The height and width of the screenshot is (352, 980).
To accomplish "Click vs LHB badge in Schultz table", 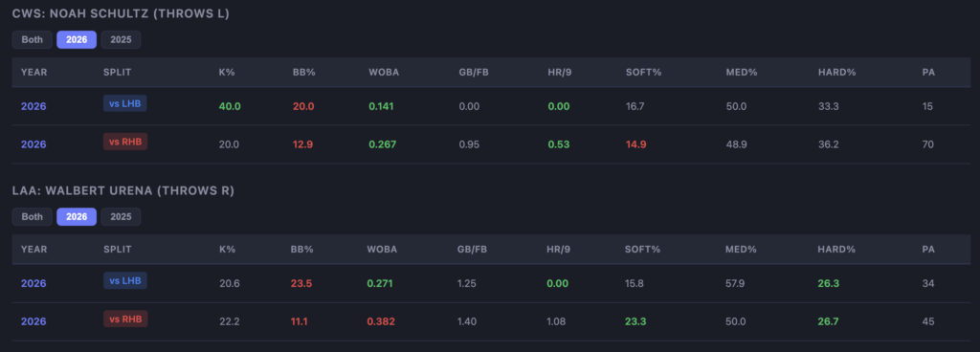I will 125,103.
